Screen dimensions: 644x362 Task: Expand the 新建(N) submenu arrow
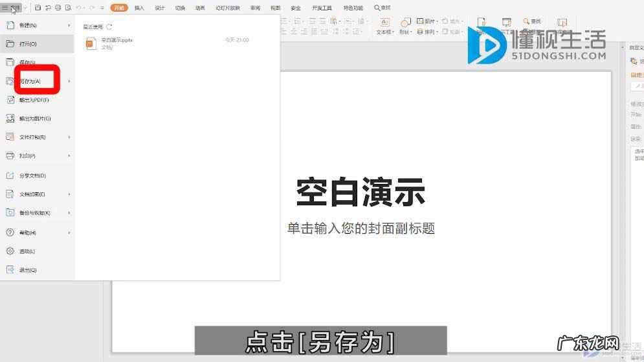(x=69, y=25)
